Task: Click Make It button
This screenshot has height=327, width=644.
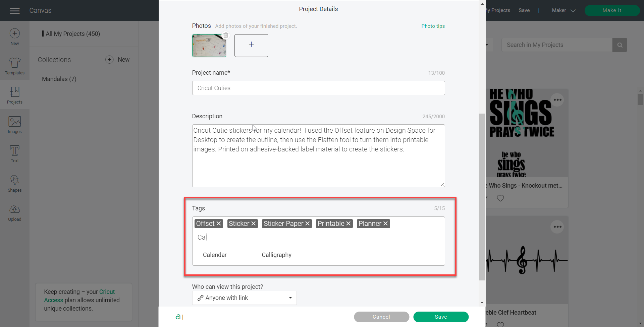Action: point(612,10)
